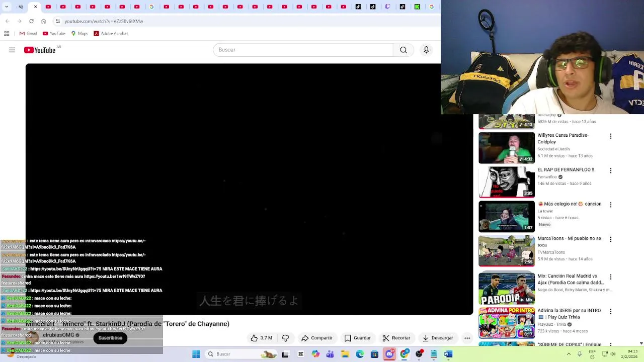This screenshot has width=644, height=362.
Task: Go to YouTube home via logo
Action: click(x=40, y=50)
